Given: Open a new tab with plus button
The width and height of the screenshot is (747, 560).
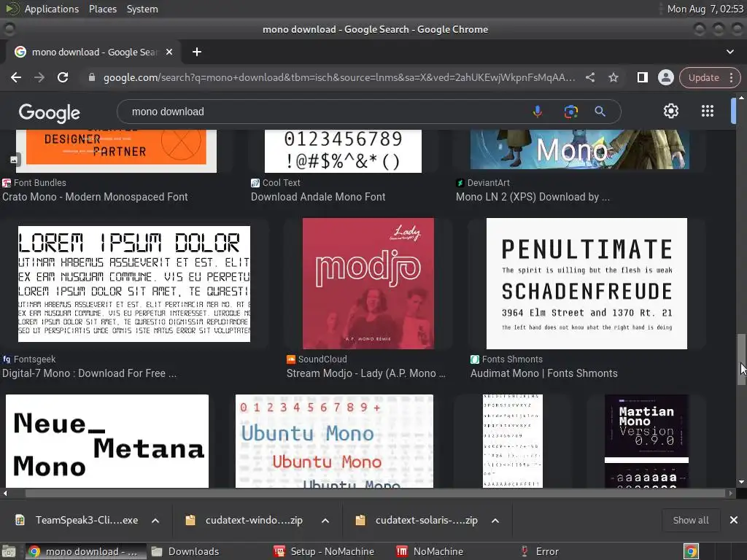Looking at the screenshot, I should [x=197, y=52].
